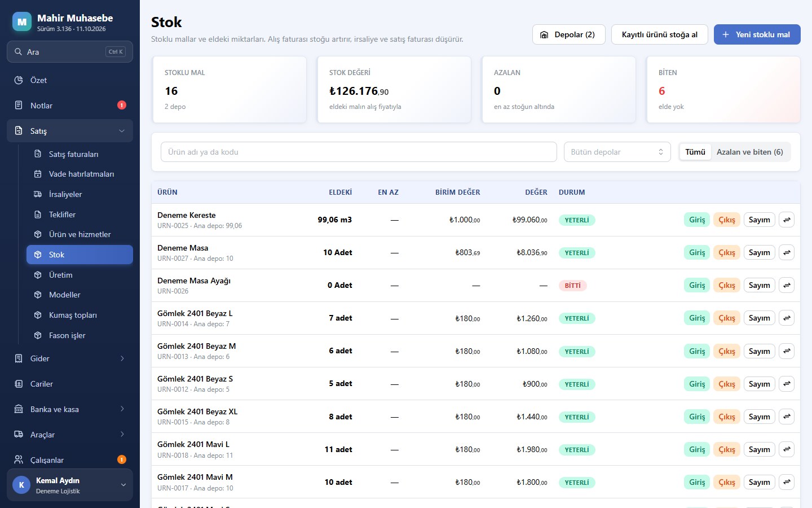Go to Vade hatırlatmaları

[x=80, y=174]
